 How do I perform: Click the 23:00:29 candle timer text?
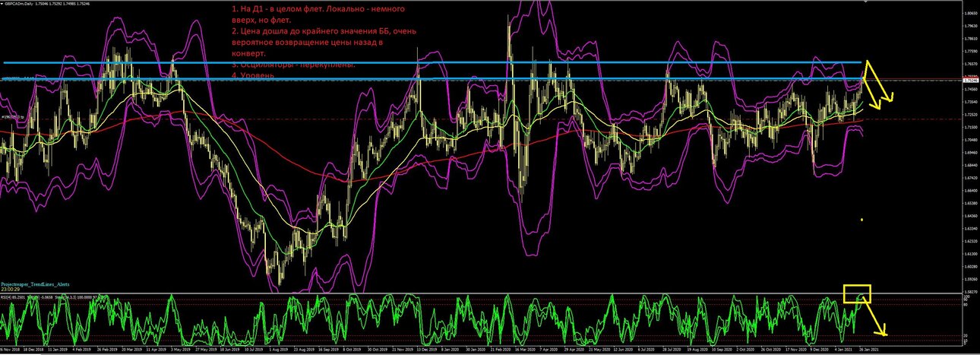tap(11, 290)
